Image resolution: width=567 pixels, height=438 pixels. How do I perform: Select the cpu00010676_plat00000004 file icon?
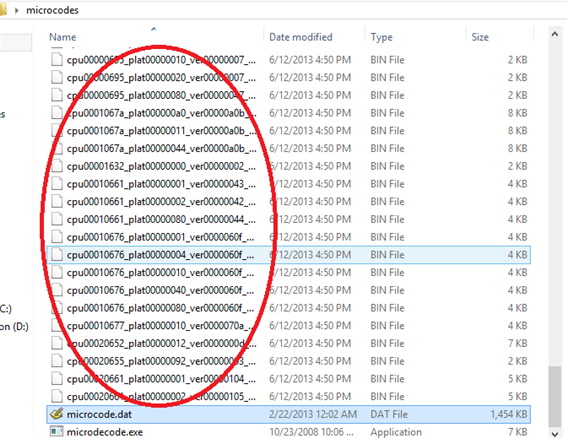click(x=57, y=255)
